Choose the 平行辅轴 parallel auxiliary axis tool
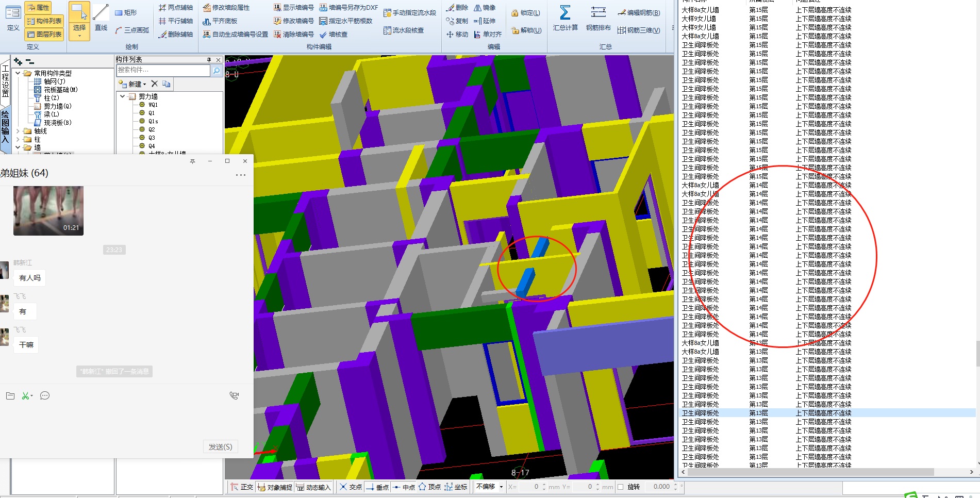 point(176,21)
